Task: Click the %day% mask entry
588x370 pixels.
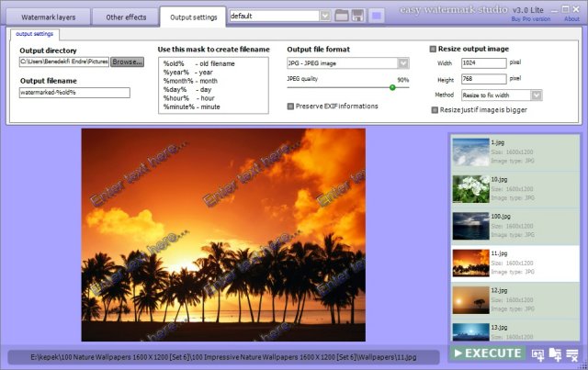Action: coord(187,90)
